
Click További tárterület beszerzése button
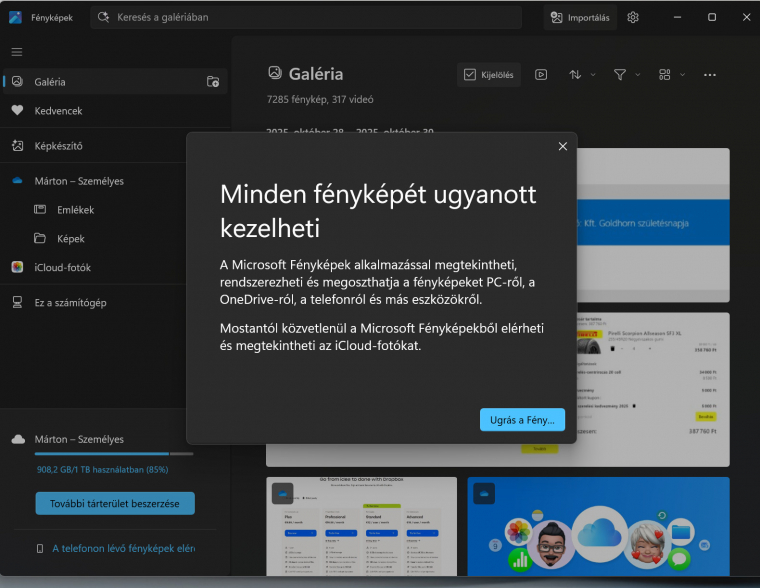click(115, 503)
